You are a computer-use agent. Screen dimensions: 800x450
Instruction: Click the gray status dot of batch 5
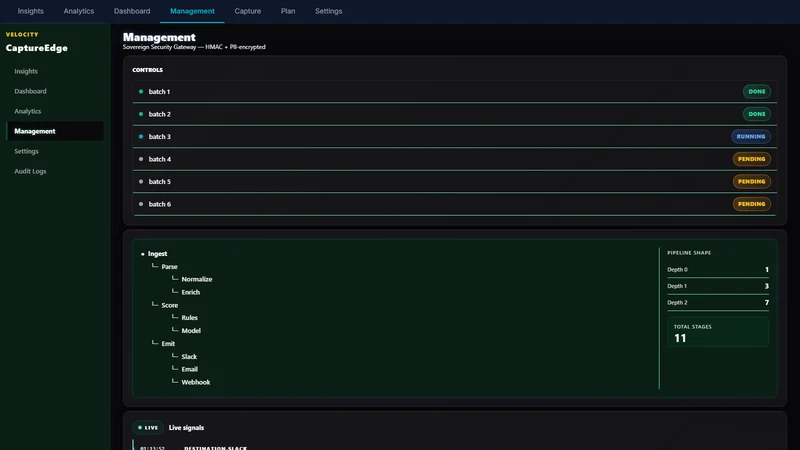pos(141,182)
